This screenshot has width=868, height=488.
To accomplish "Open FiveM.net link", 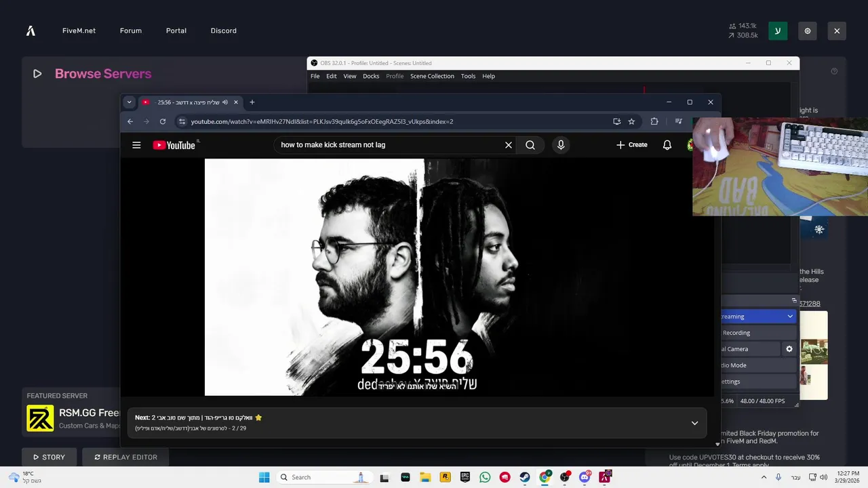I will [x=79, y=30].
